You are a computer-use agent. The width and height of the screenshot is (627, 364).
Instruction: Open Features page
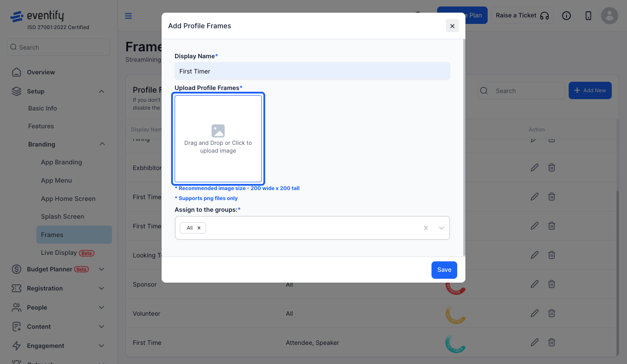click(x=41, y=126)
